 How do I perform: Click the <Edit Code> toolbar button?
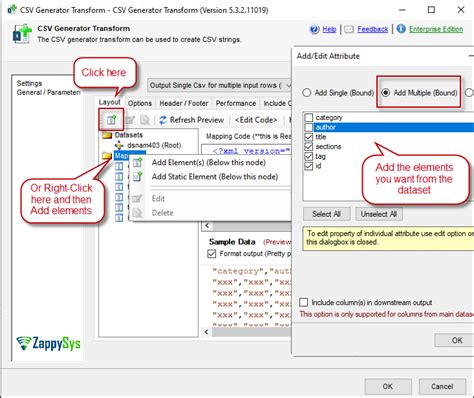point(256,120)
